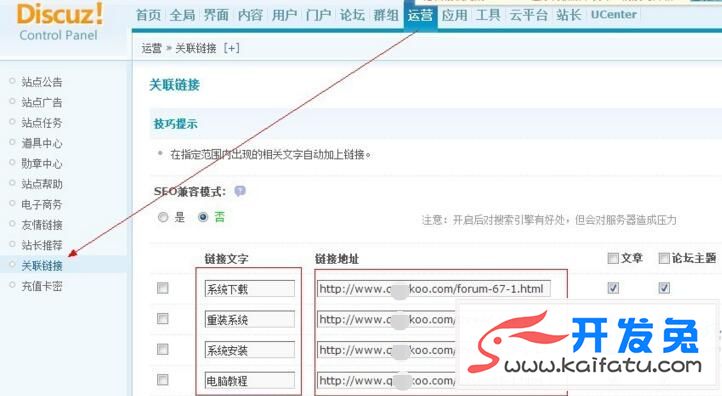722x396 pixels.
Task: Uncheck 论坛主题 for the 系统下载 row
Action: click(664, 288)
